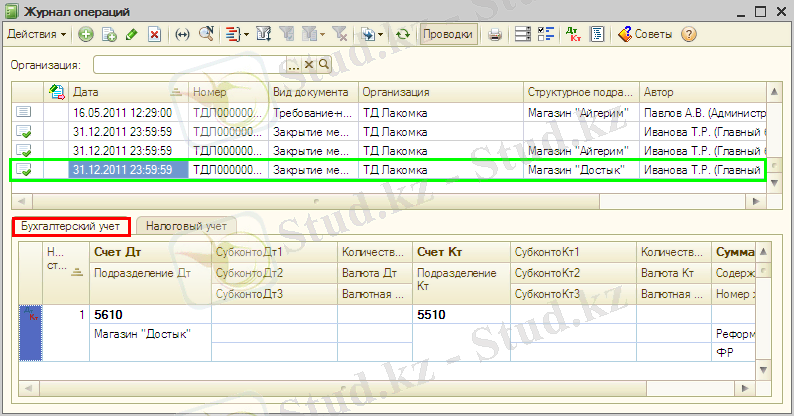This screenshot has height=416, width=794.
Task: Click the Filter and sort settings icon
Action: 264,34
